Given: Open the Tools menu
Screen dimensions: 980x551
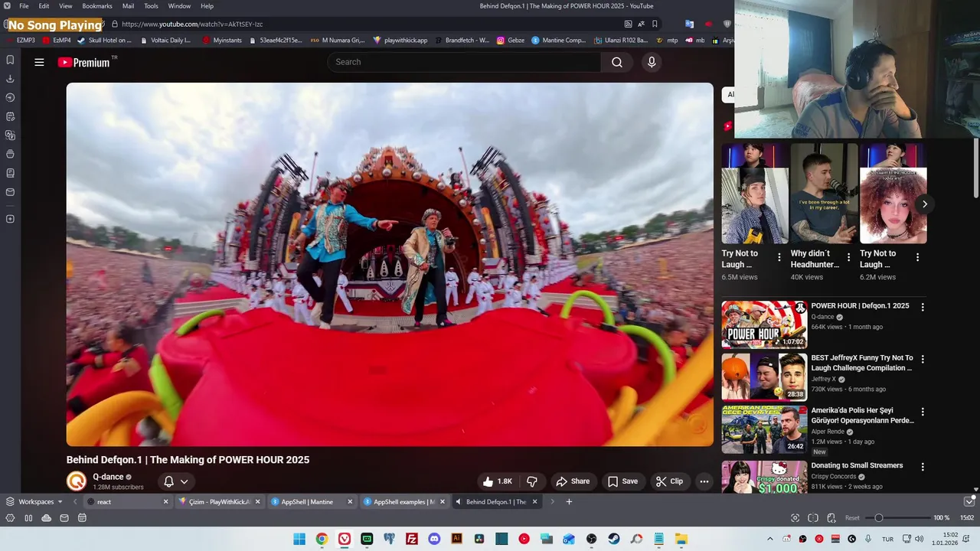Looking at the screenshot, I should point(152,6).
